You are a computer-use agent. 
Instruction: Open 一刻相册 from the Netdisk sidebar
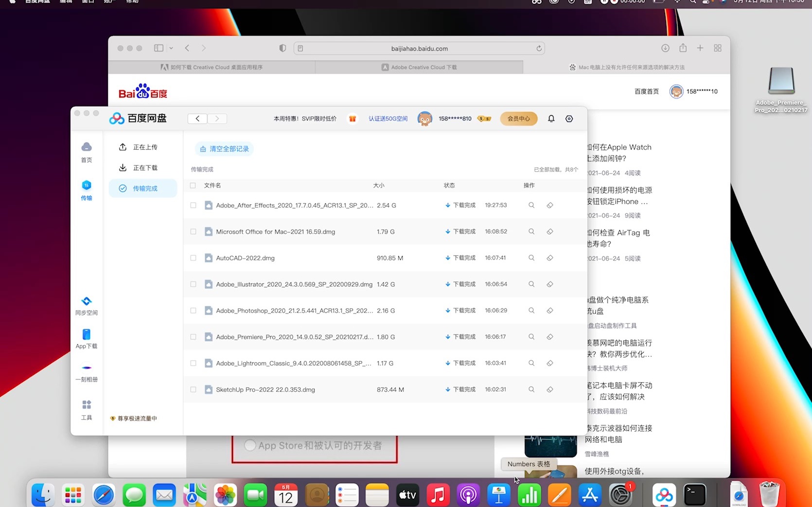pos(86,373)
